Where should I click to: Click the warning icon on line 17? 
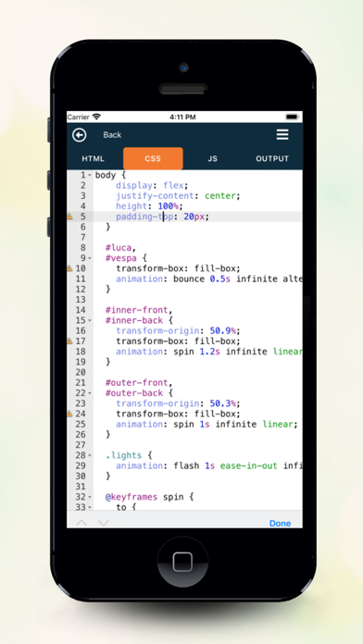69,341
